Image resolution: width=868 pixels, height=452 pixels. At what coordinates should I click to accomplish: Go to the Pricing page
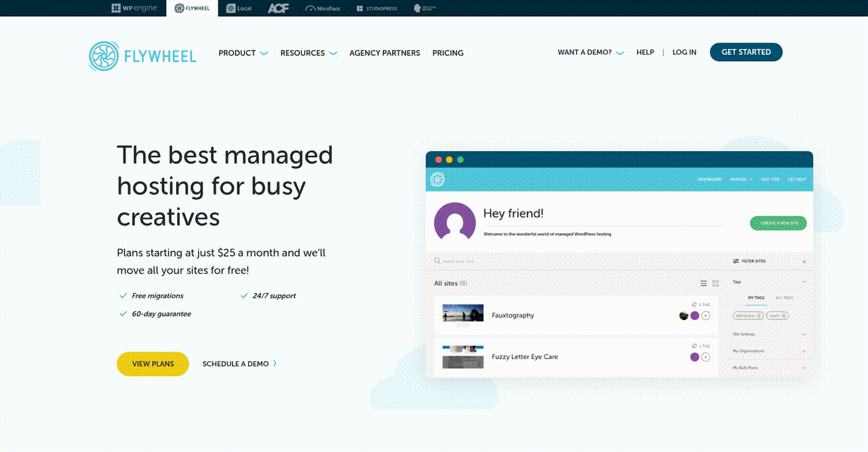[x=448, y=53]
